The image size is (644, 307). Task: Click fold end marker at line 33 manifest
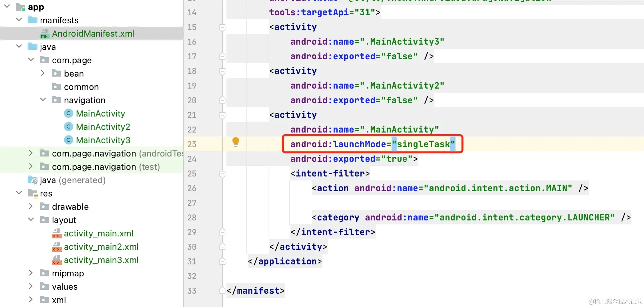(x=222, y=290)
